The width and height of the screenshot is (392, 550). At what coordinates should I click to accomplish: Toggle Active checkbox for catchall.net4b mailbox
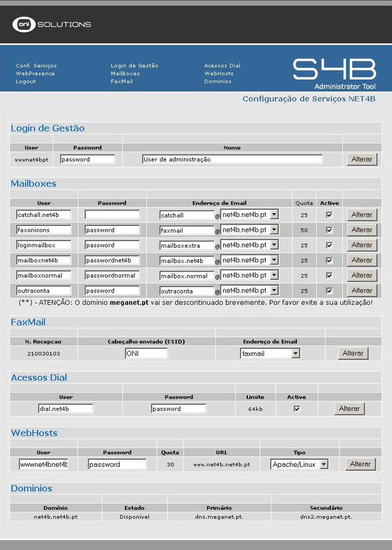[329, 215]
